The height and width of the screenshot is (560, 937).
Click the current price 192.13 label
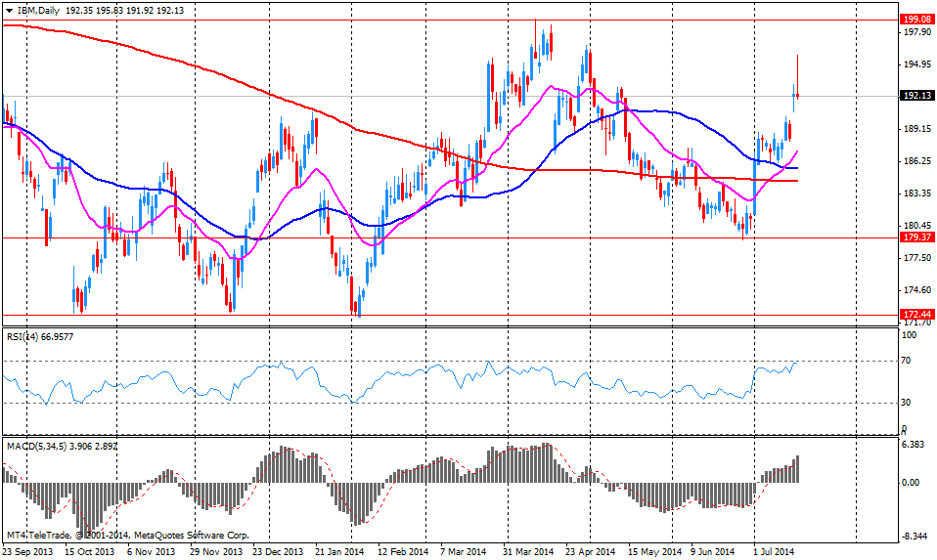(916, 96)
